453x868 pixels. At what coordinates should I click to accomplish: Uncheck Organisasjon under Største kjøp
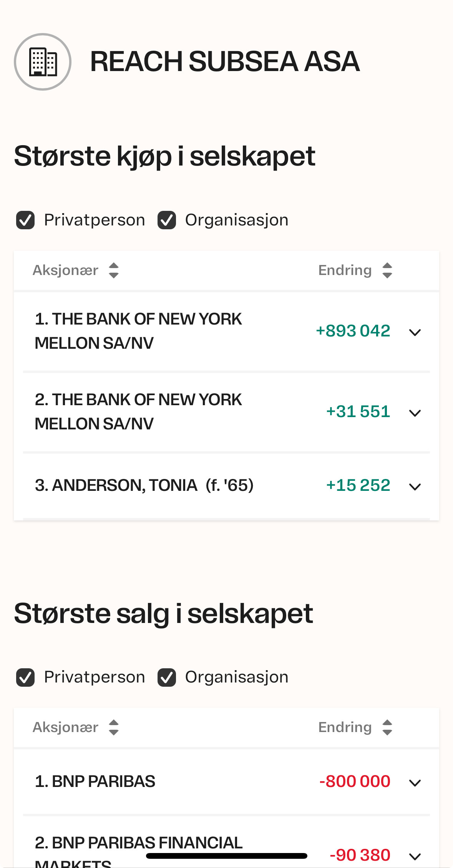click(x=167, y=220)
